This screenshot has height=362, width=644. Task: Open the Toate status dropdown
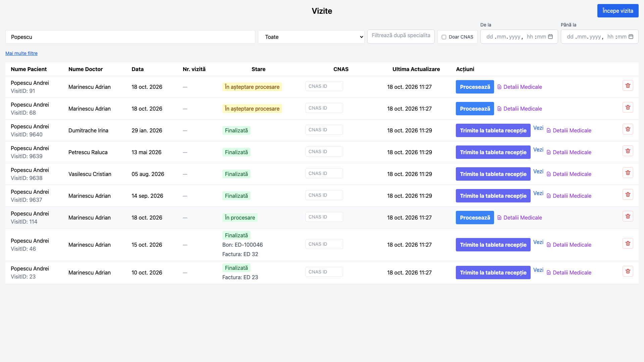tap(311, 37)
